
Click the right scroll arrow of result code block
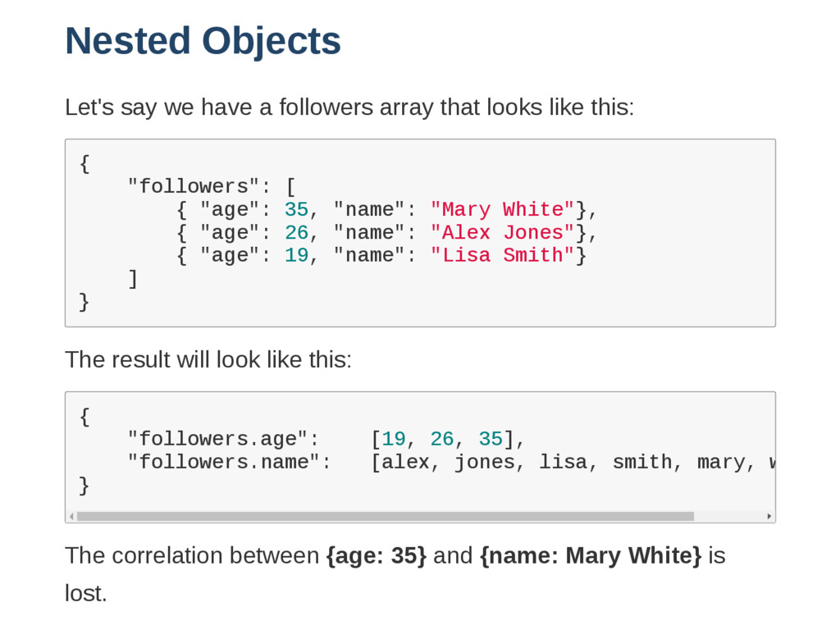click(x=769, y=517)
